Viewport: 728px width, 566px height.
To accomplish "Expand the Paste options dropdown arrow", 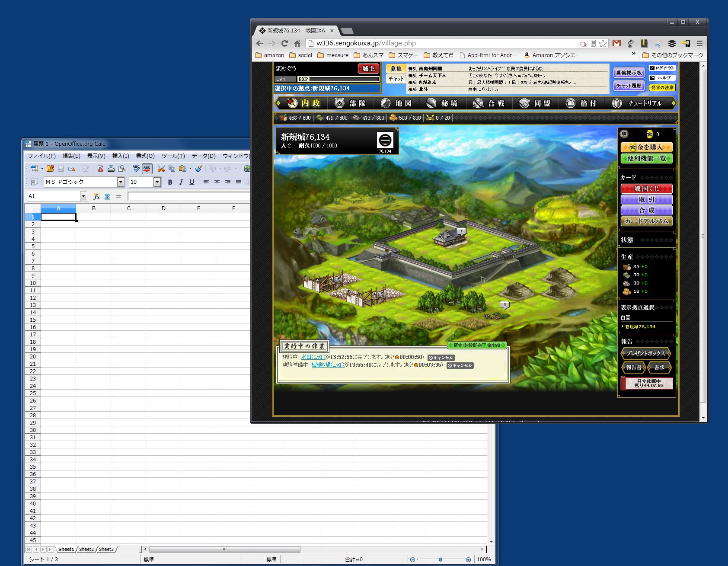I will [190, 169].
